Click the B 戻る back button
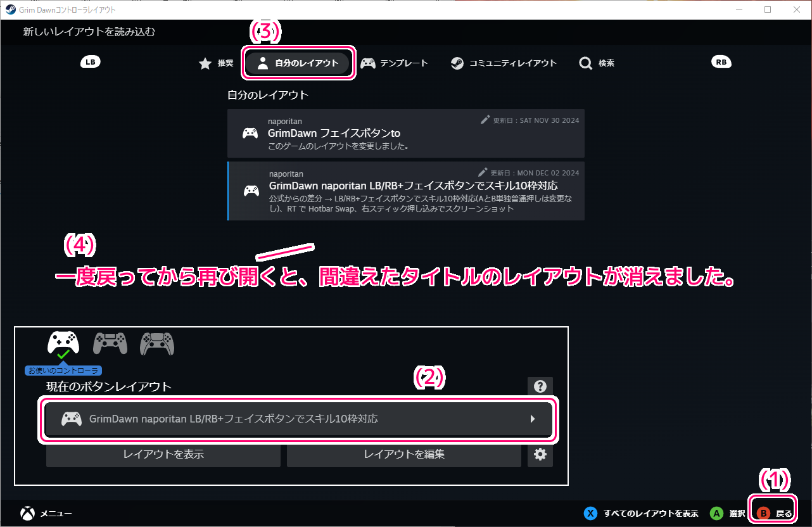Viewport: 812px width, 527px height. (774, 513)
